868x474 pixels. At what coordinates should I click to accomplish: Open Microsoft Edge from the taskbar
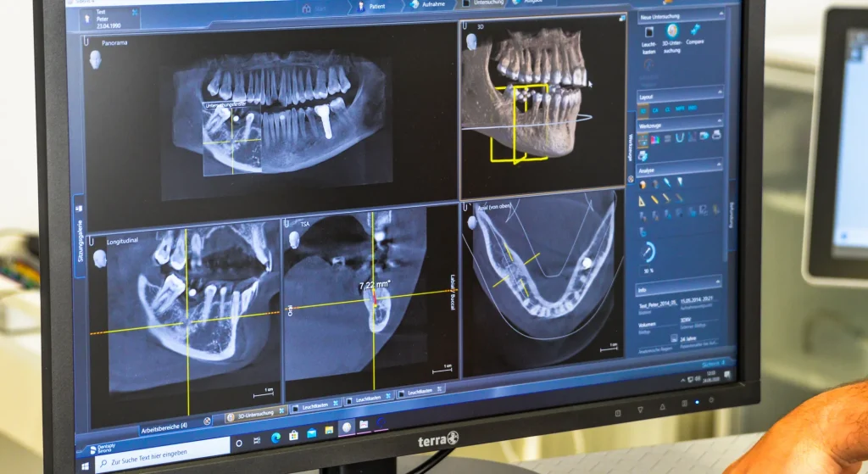(x=275, y=438)
